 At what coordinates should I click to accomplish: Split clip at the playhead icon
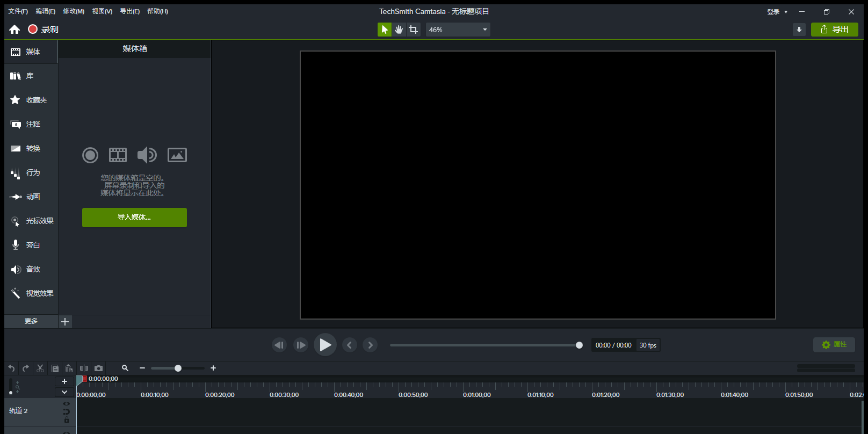coord(84,368)
